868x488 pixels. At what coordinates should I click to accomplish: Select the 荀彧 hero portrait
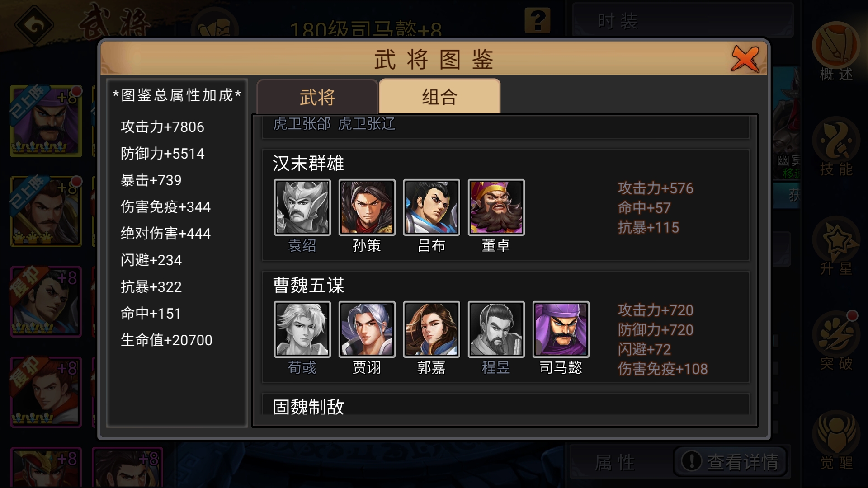point(302,329)
